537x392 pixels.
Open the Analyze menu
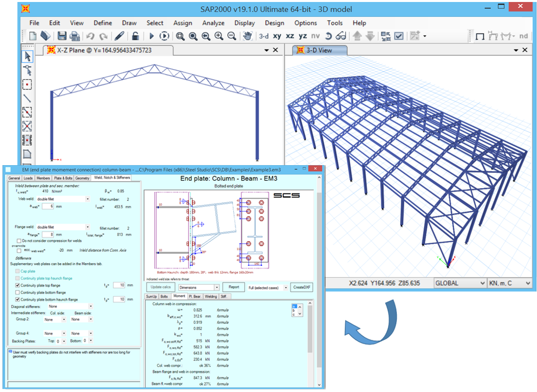tap(213, 23)
